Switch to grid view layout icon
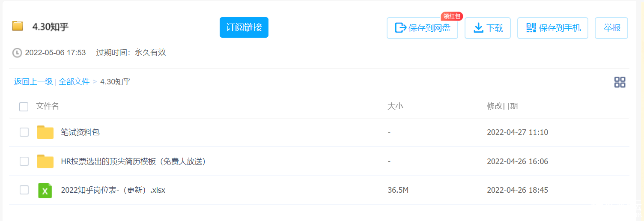The height and width of the screenshot is (221, 644). [x=620, y=82]
